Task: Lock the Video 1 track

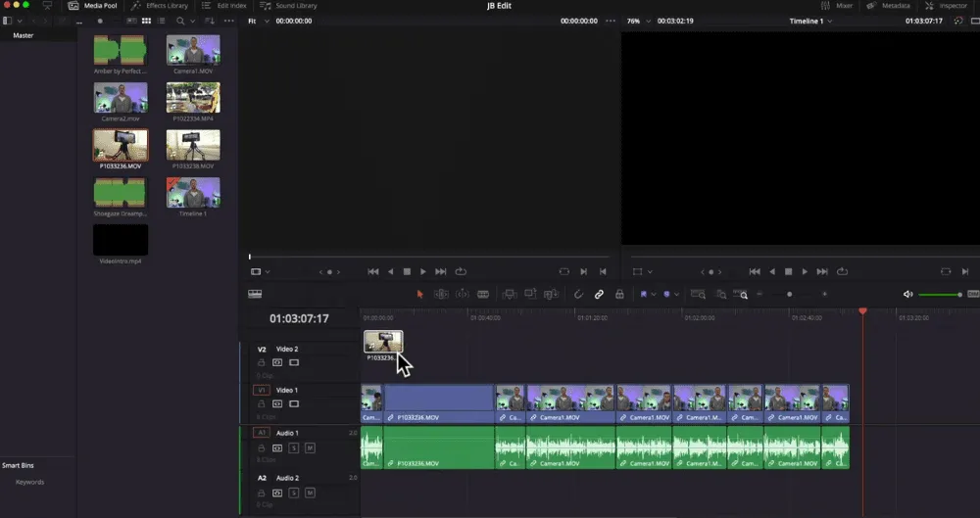Action: point(262,402)
